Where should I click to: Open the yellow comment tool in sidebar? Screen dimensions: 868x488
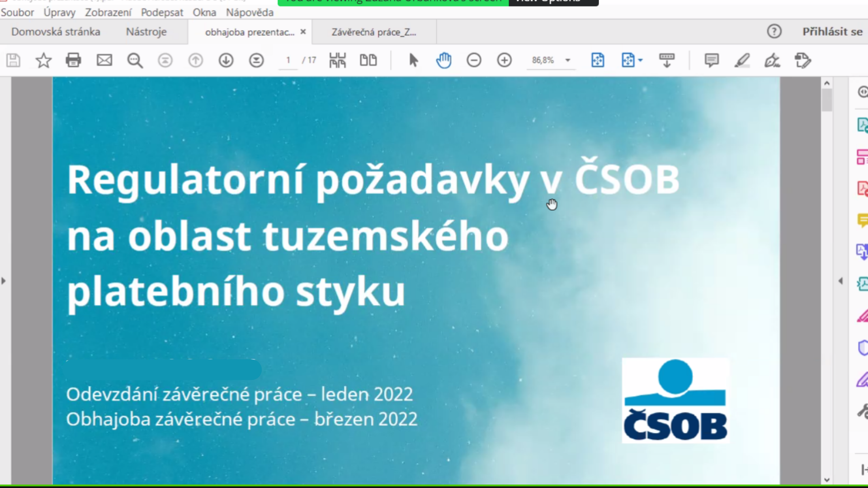point(863,221)
